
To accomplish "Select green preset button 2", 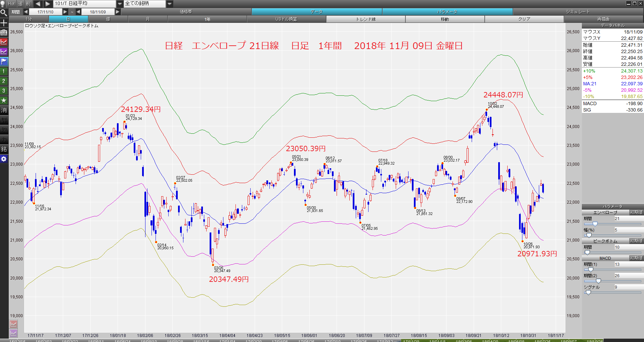I will (4, 81).
